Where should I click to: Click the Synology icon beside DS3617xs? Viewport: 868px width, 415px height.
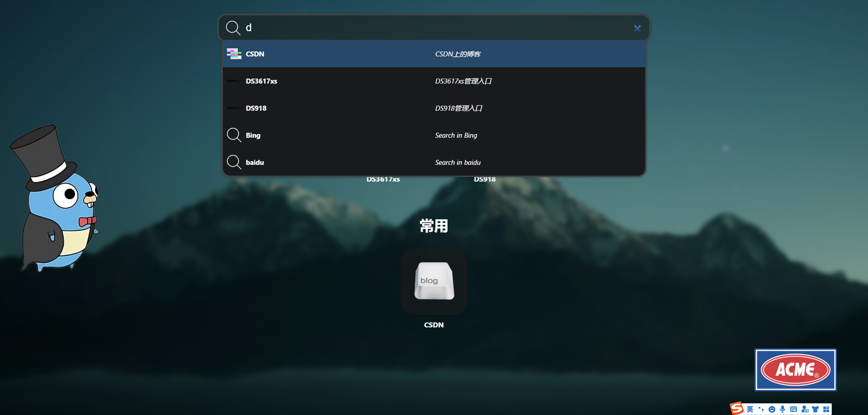(x=234, y=81)
